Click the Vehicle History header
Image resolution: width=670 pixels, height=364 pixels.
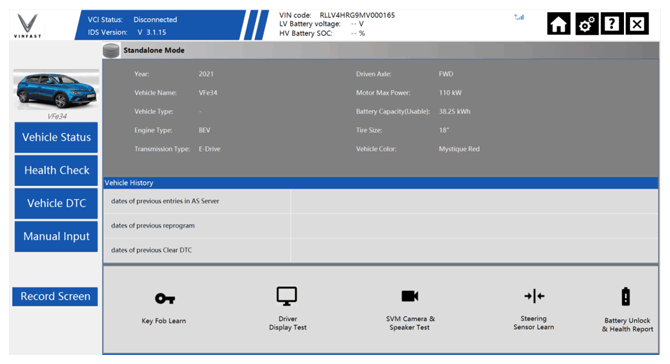pos(380,183)
